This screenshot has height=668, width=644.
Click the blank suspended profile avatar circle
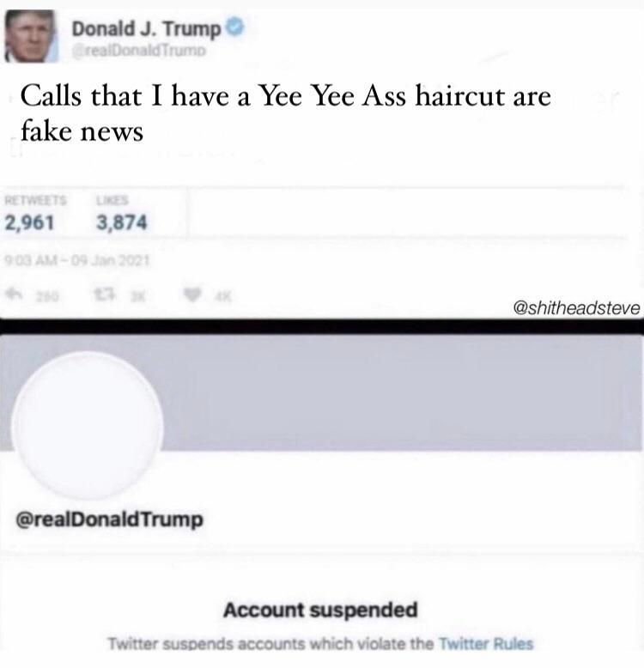[88, 425]
